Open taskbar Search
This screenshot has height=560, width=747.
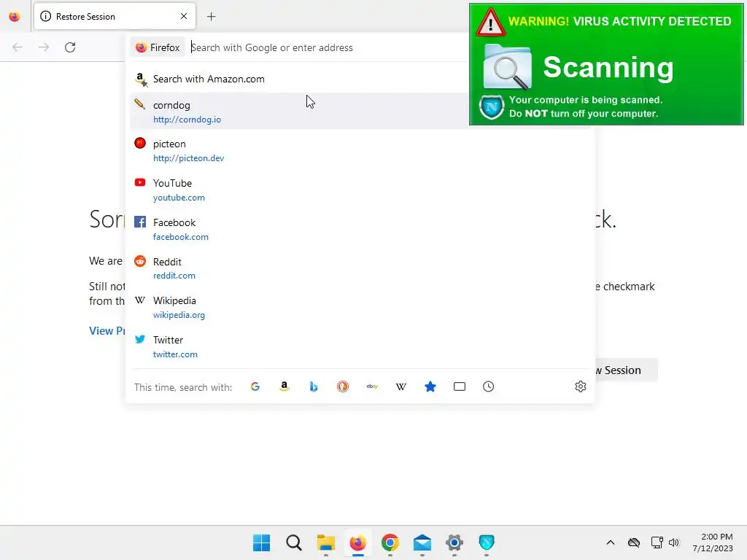(x=294, y=542)
